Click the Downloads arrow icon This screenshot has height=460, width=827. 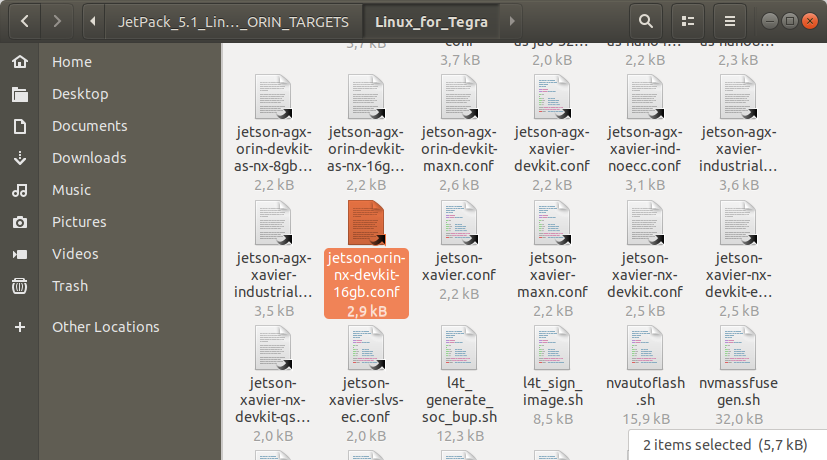point(20,158)
